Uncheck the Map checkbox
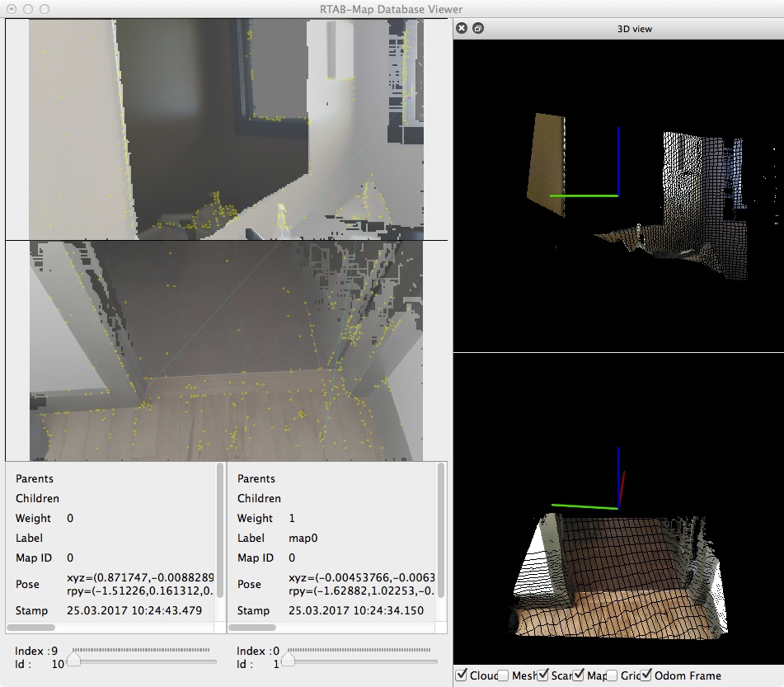 point(578,675)
